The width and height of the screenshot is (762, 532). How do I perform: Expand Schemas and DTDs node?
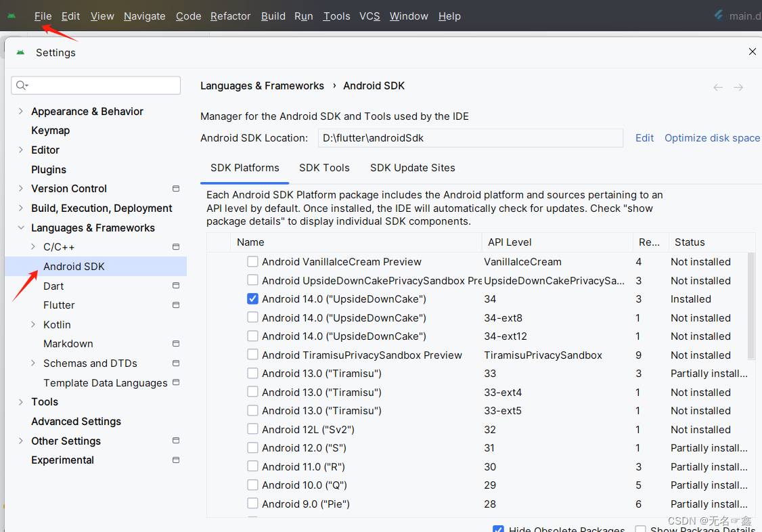[33, 363]
